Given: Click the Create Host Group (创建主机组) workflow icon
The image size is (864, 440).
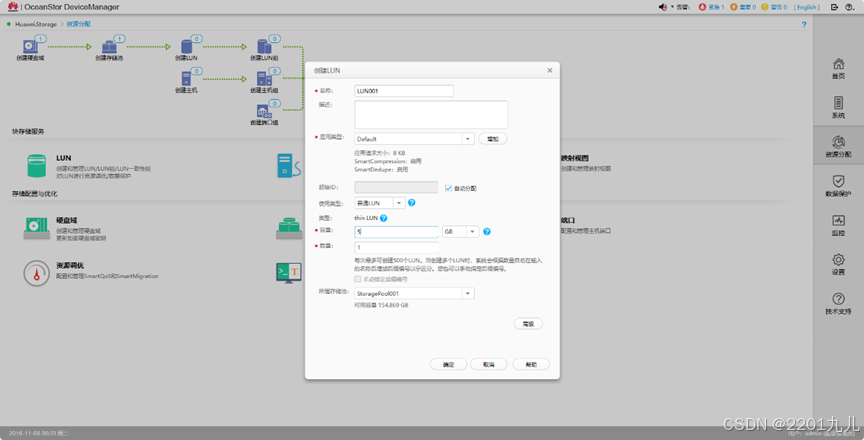Looking at the screenshot, I should tap(264, 79).
